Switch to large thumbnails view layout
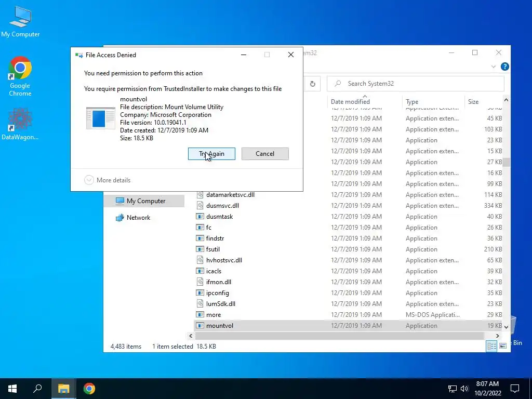 click(x=503, y=346)
